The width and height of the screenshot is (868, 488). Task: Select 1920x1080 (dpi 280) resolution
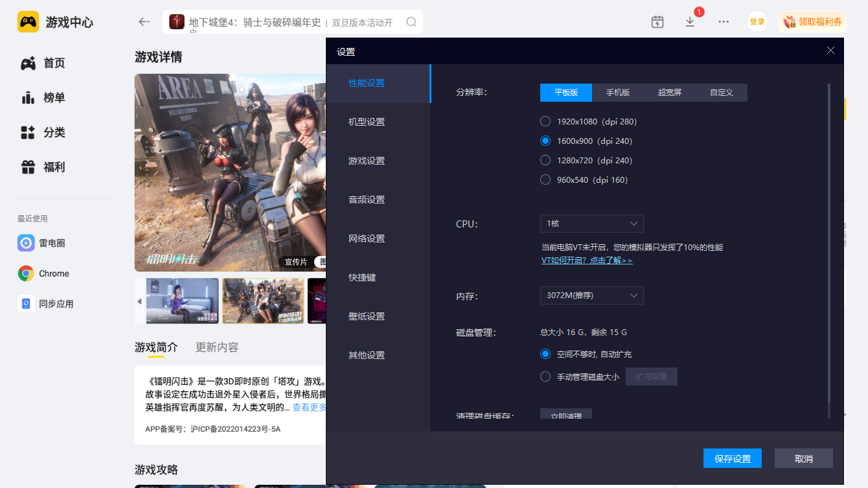tap(545, 121)
